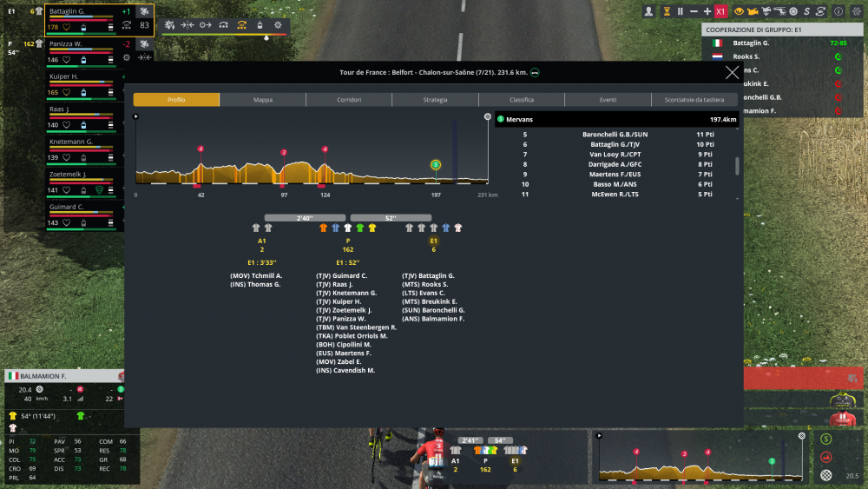Show the Eventi tab

608,100
